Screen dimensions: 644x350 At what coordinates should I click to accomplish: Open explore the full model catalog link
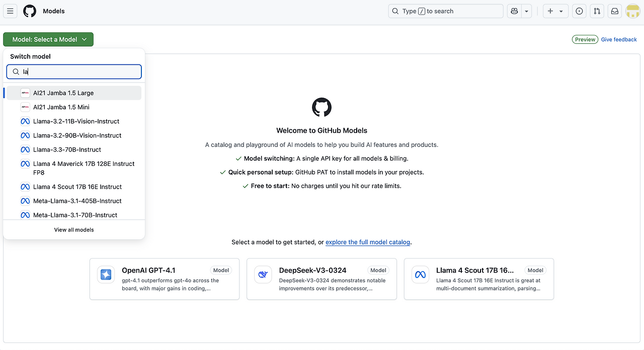pyautogui.click(x=368, y=242)
